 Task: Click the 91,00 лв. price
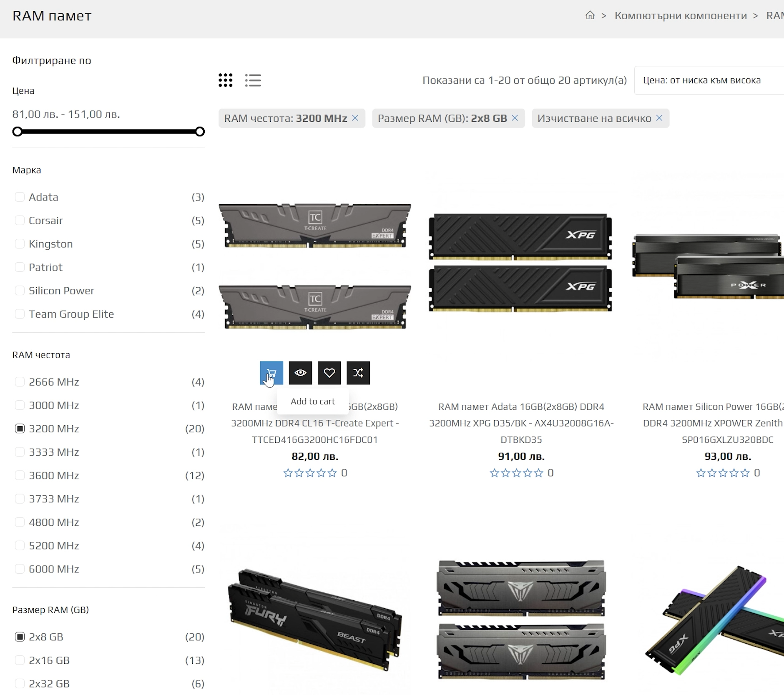coord(521,456)
